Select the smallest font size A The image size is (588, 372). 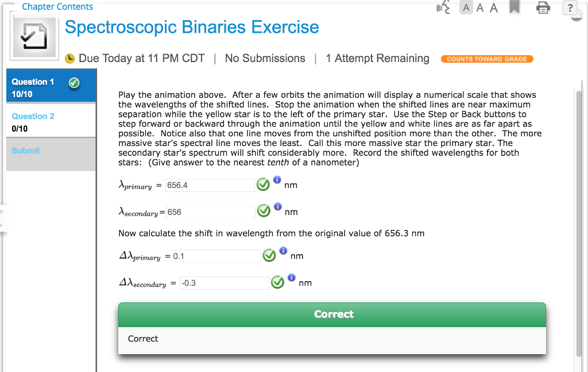tap(466, 8)
